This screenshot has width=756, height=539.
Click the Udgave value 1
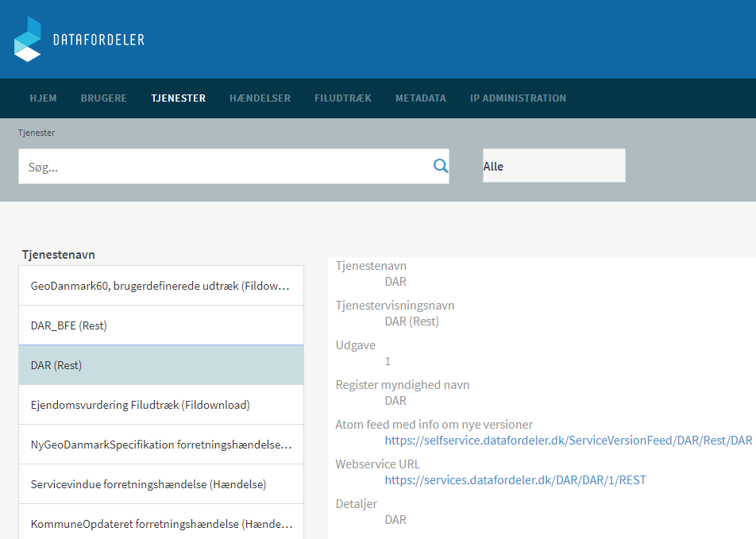tap(388, 361)
